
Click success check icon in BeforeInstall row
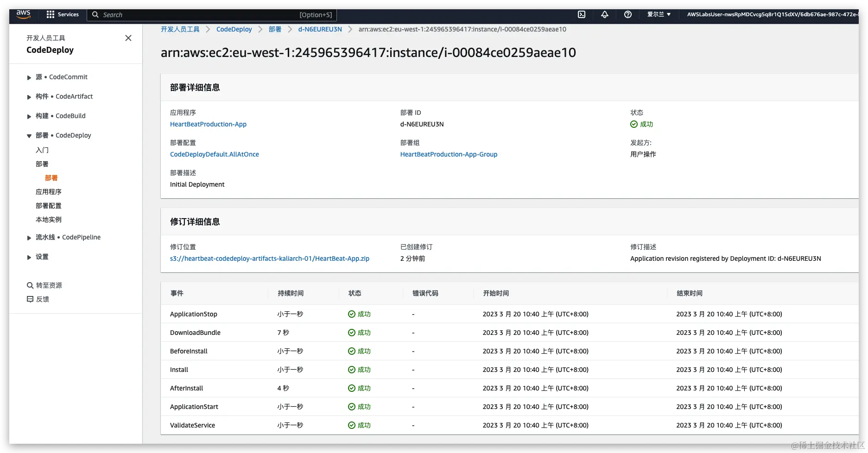pos(352,351)
